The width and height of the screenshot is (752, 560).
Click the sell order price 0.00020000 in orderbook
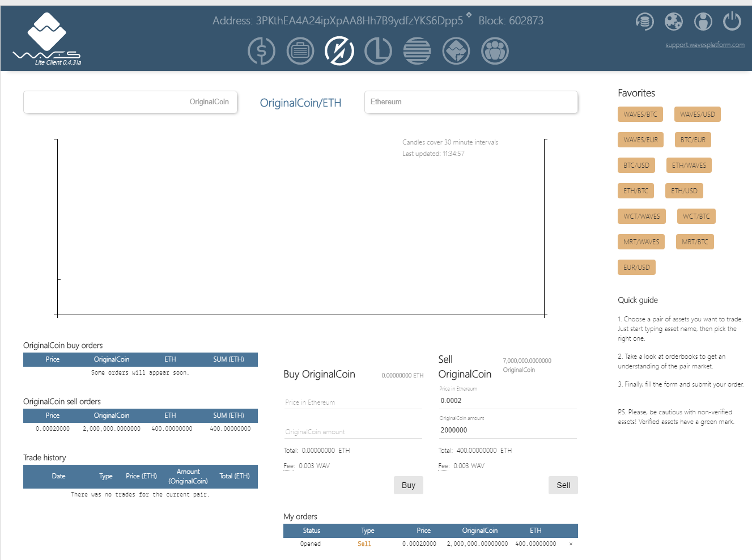53,429
